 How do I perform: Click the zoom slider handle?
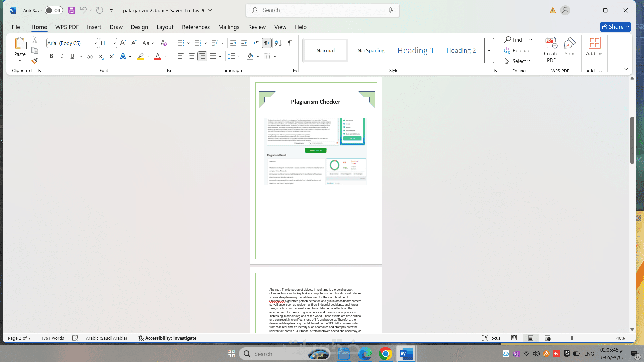click(571, 338)
